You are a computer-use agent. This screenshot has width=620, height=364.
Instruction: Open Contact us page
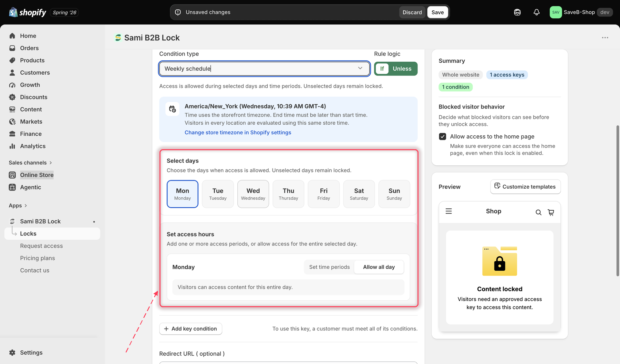click(x=35, y=271)
